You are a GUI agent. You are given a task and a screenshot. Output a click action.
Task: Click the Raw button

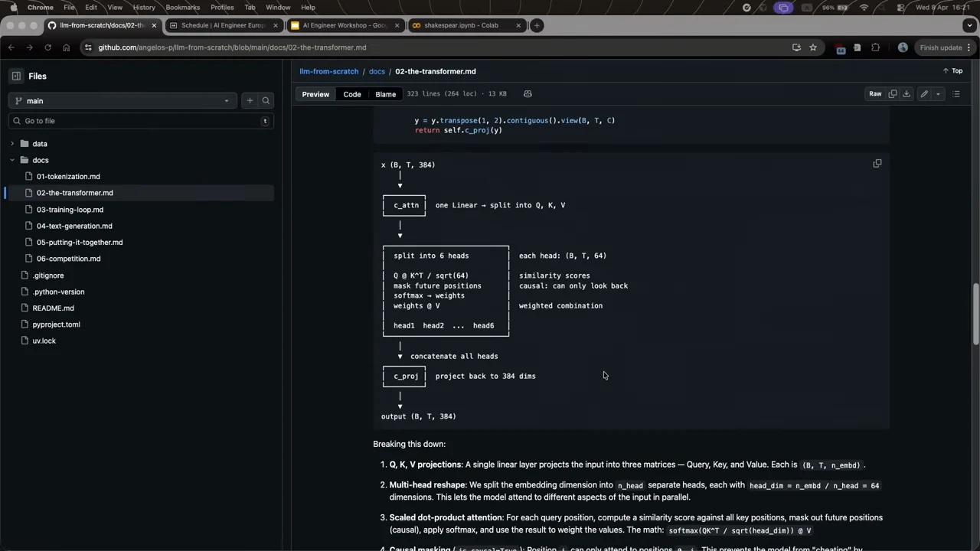pyautogui.click(x=875, y=93)
